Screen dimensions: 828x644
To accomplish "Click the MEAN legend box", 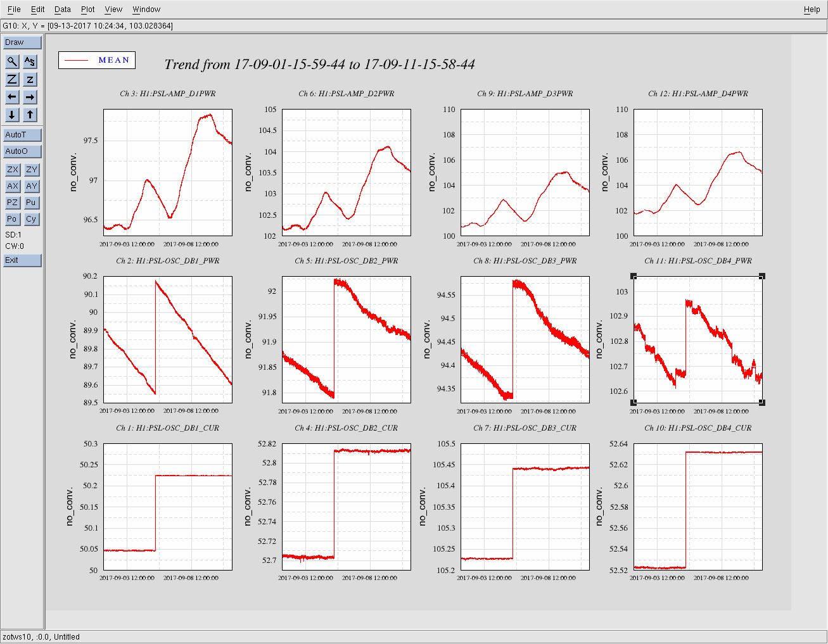I will (97, 60).
